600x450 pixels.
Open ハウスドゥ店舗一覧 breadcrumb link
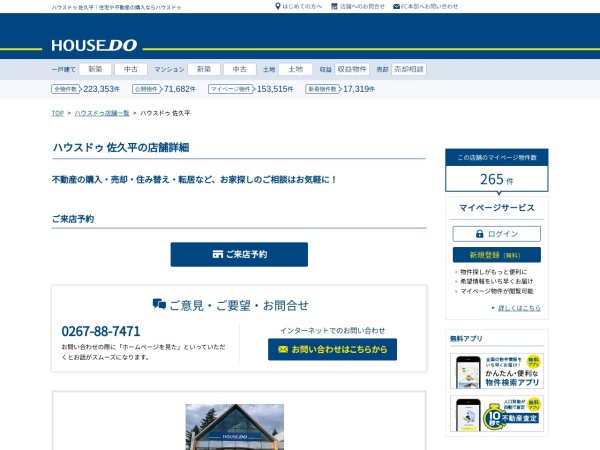pos(102,113)
